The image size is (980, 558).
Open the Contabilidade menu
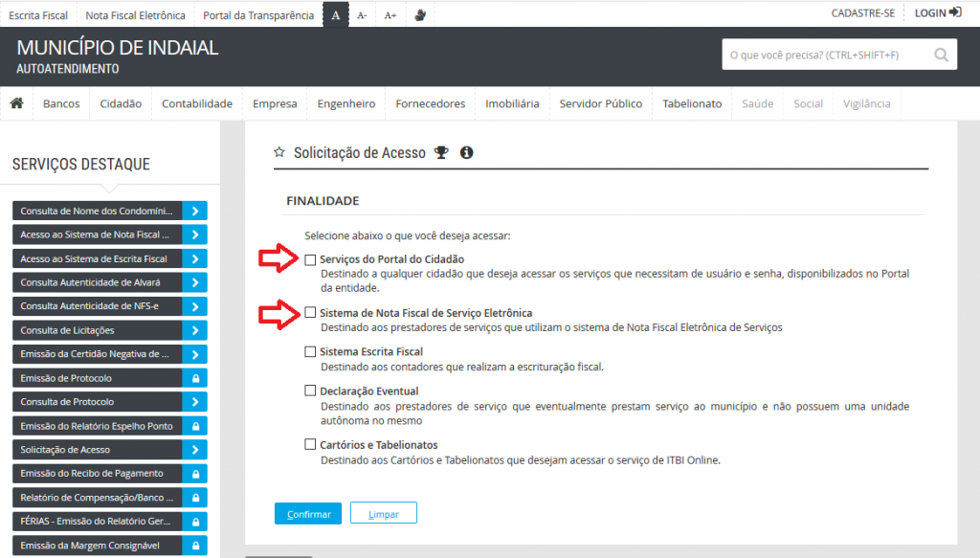click(x=197, y=103)
